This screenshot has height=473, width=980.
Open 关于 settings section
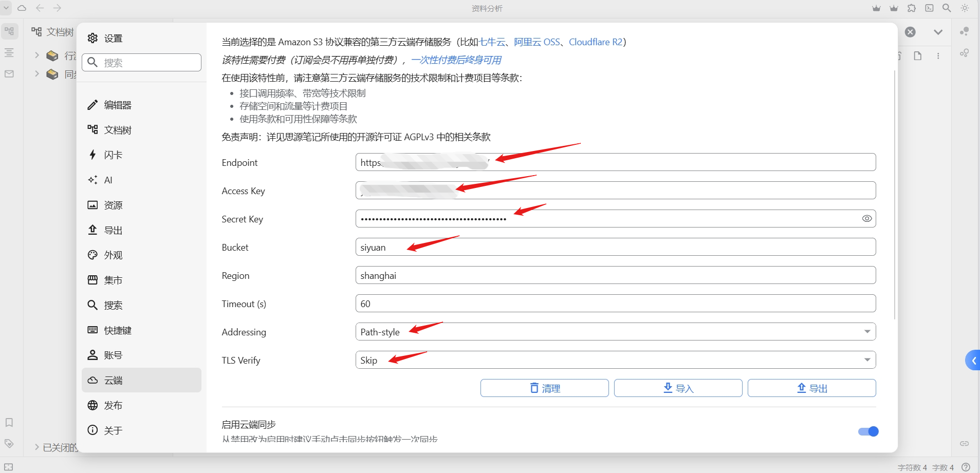pos(141,430)
